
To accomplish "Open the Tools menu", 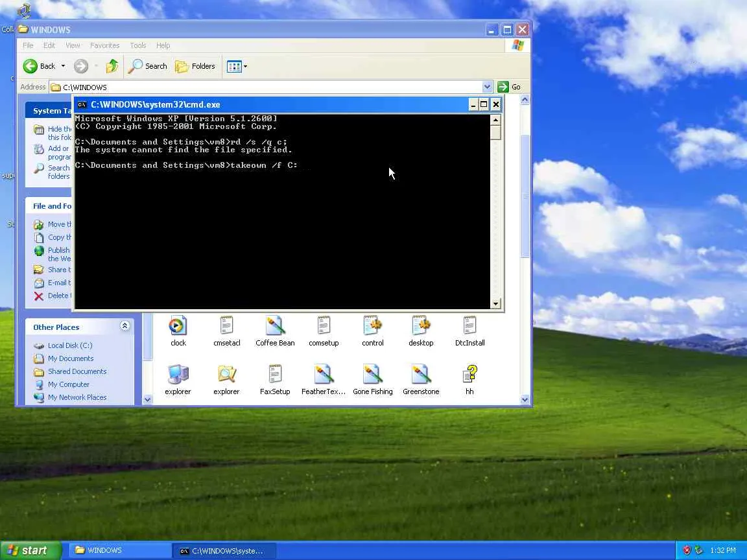I will (137, 45).
